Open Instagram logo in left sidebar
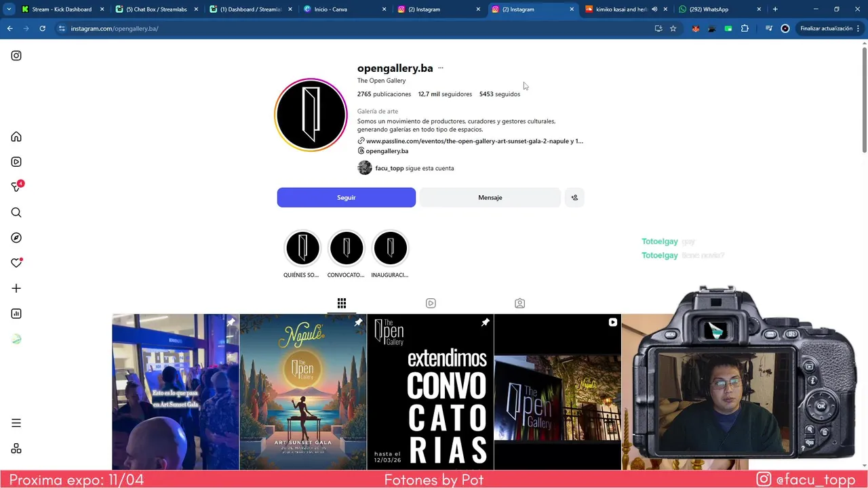The image size is (868, 488). (16, 56)
